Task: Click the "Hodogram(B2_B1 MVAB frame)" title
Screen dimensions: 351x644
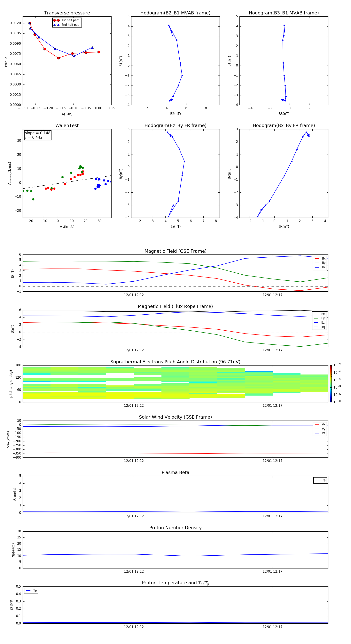Action: [175, 13]
